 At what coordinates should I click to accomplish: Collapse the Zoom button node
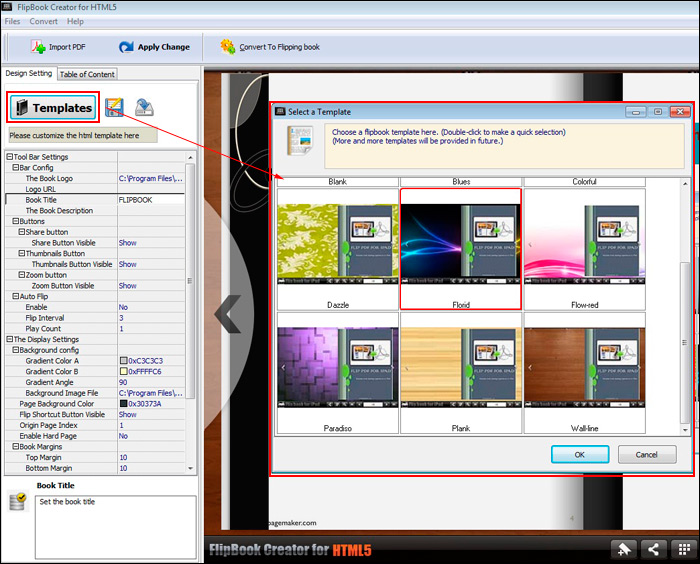(21, 275)
